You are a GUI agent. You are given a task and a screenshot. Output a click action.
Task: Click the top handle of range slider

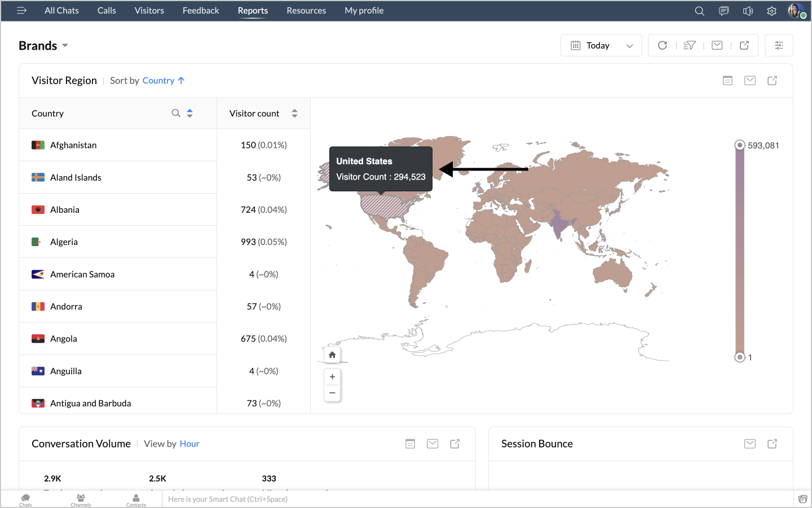point(740,146)
